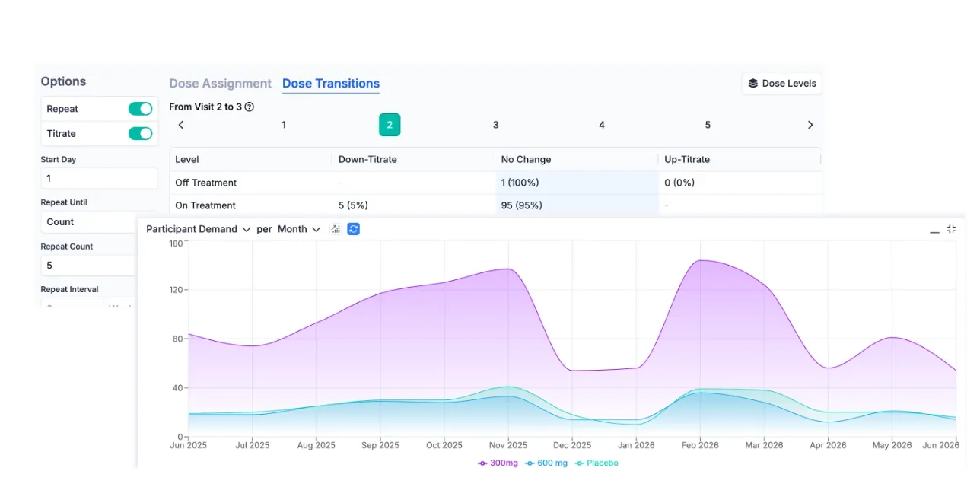Select the Dose Transitions tab
Viewport: 980px width, 487px height.
tap(330, 84)
